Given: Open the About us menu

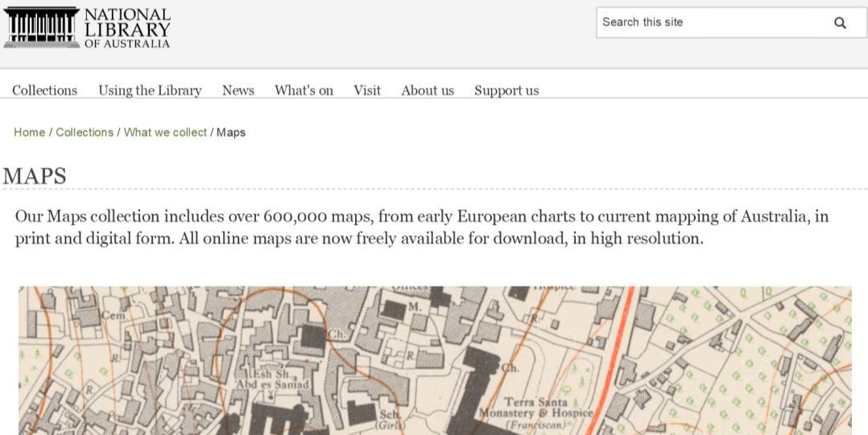Looking at the screenshot, I should coord(428,90).
